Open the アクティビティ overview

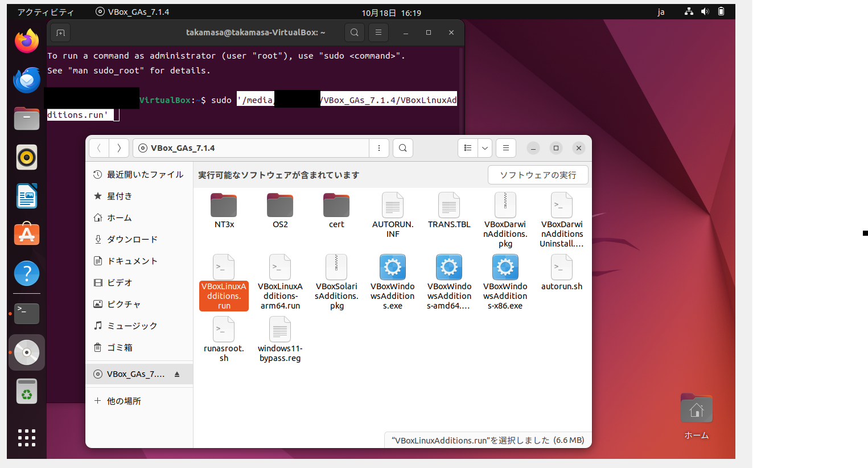46,12
